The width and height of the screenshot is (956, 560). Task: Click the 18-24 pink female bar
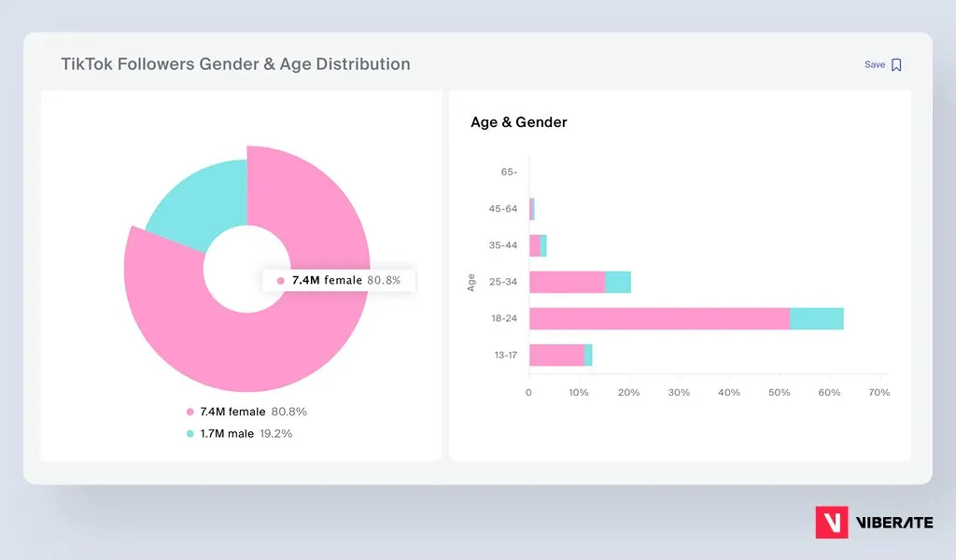pos(659,318)
